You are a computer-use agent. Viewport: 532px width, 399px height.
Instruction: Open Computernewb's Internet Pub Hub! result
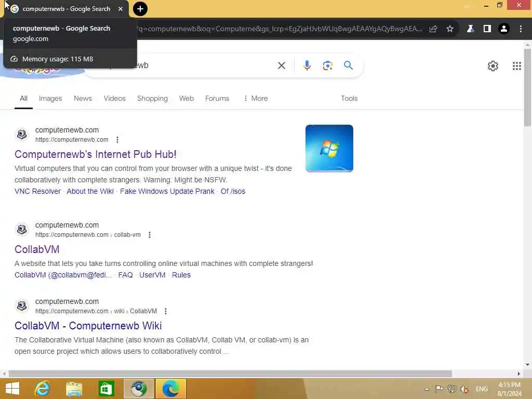tap(96, 154)
